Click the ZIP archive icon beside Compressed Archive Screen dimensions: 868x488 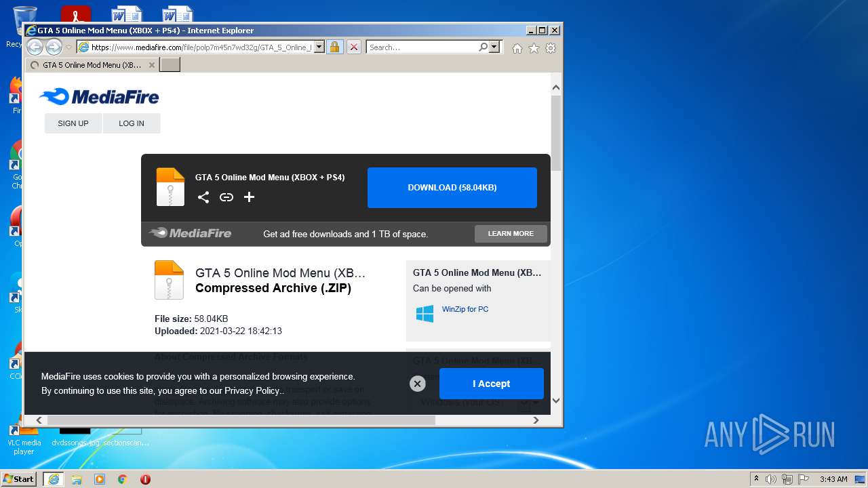[169, 280]
